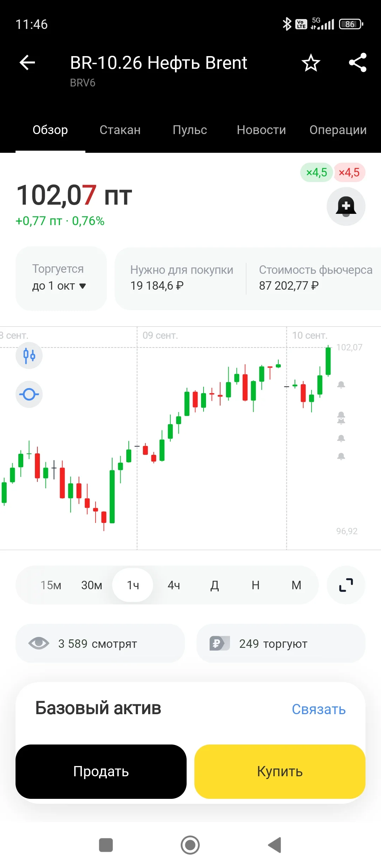Viewport: 381px width, 868px height.
Task: Tap the red ×4,5 leverage badge
Action: (349, 173)
